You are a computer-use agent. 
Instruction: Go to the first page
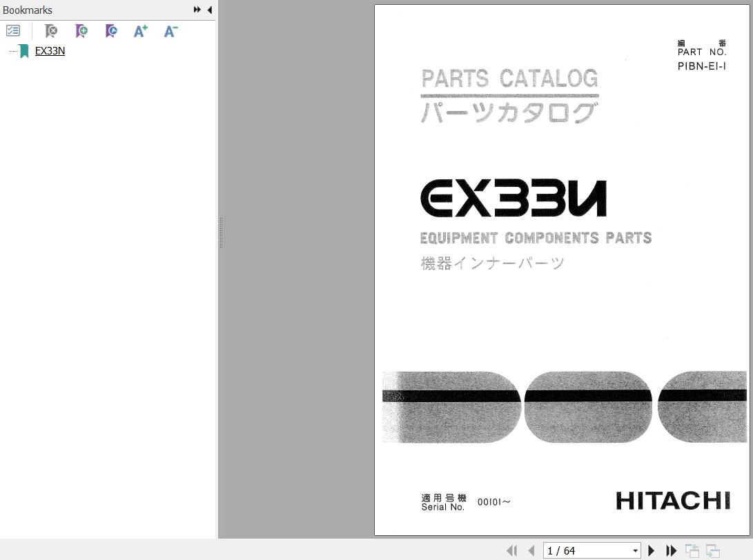[512, 550]
